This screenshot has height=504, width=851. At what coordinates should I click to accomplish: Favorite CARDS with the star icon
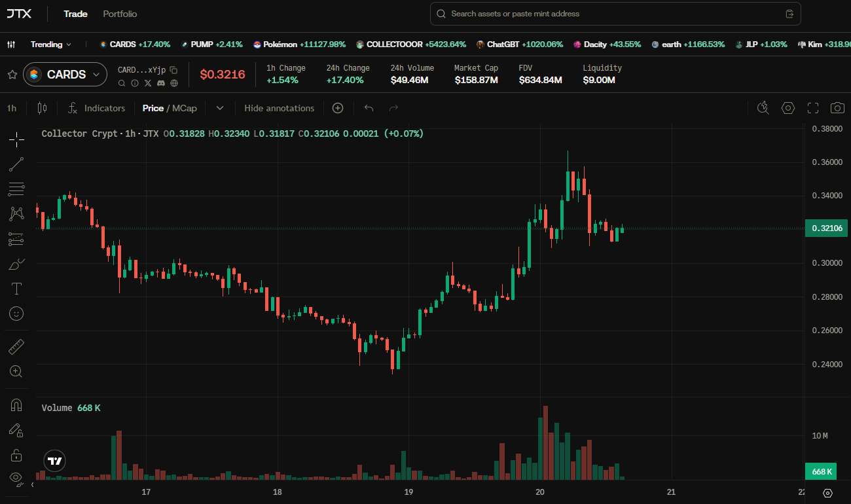point(12,75)
